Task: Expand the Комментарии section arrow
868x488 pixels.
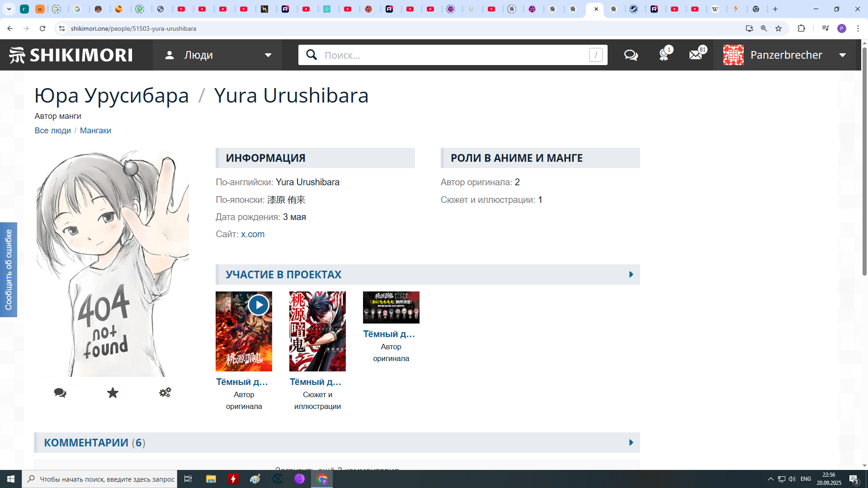Action: click(631, 442)
